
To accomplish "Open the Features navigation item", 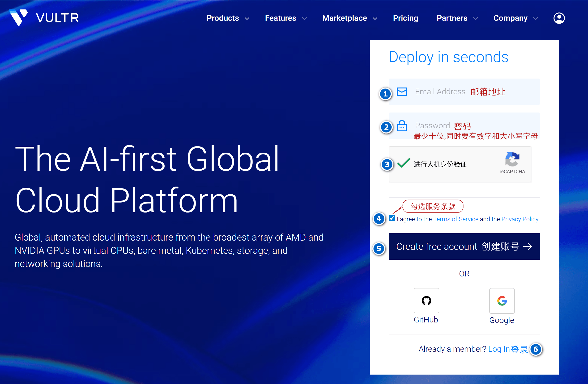I will pos(280,18).
